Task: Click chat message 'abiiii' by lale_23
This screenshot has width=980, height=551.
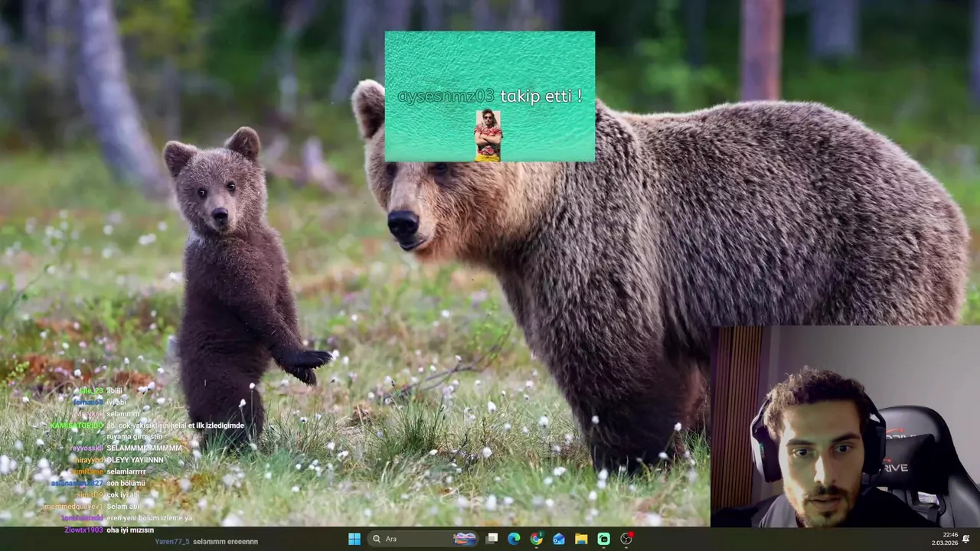Action: pyautogui.click(x=114, y=390)
